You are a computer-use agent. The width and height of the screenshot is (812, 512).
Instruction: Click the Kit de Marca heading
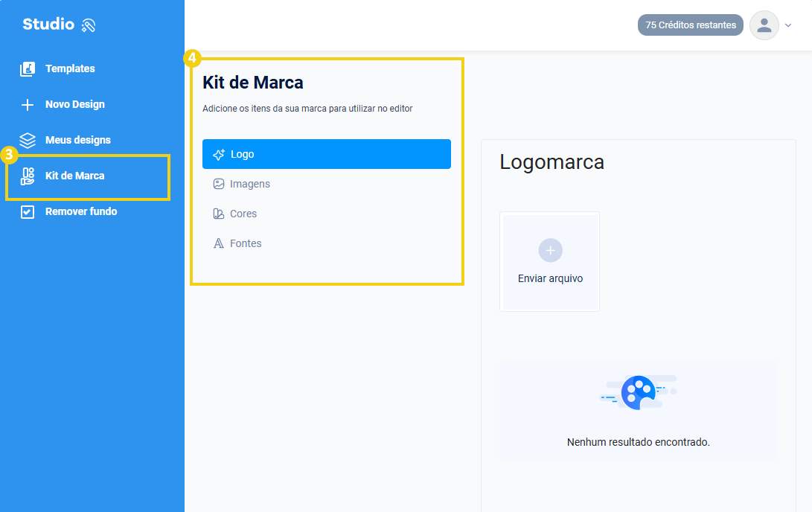[253, 83]
